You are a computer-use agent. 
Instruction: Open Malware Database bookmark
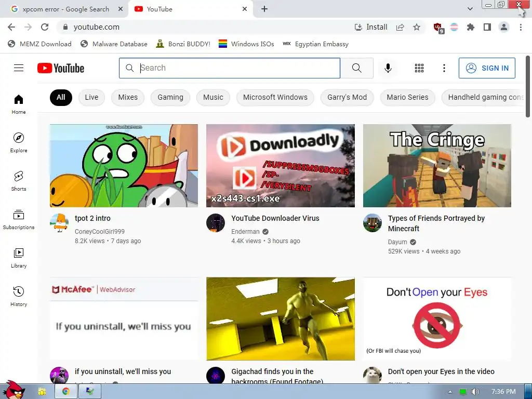tap(114, 44)
